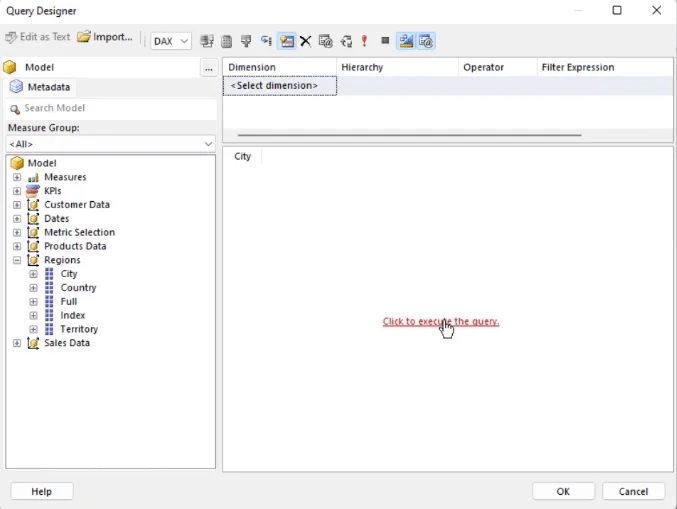The image size is (677, 509).
Task: Expand the Dates node
Action: click(17, 219)
